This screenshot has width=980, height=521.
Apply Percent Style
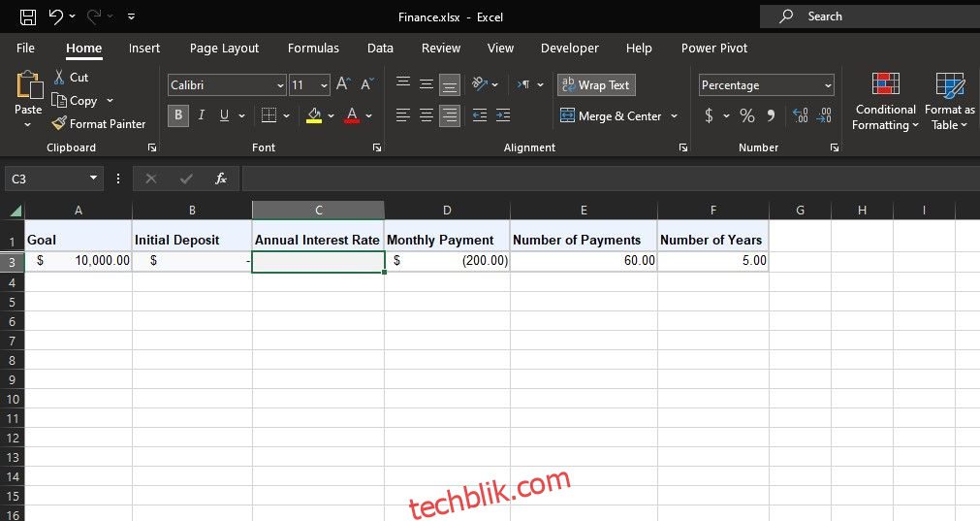(x=747, y=115)
